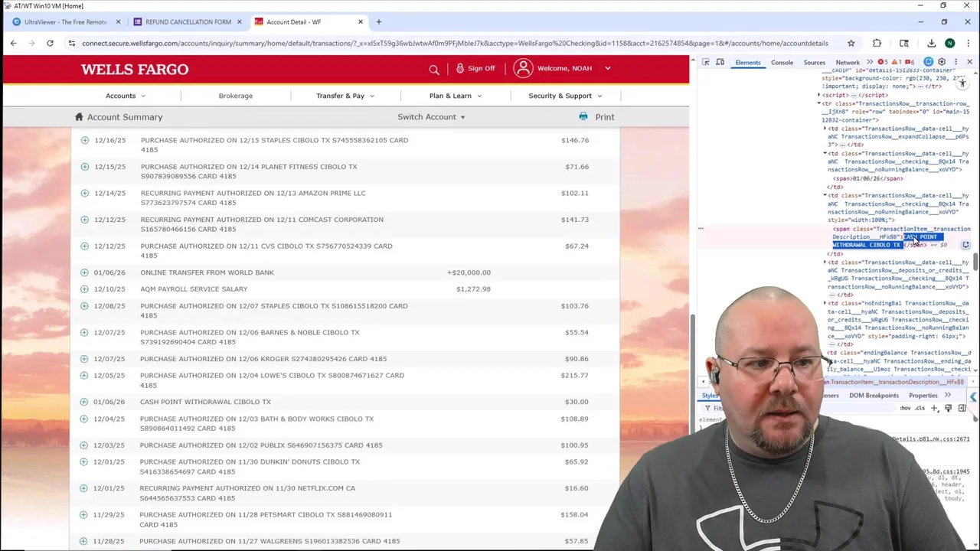The width and height of the screenshot is (980, 551).
Task: Open DevTools customize three-dot menu
Action: 955,62
